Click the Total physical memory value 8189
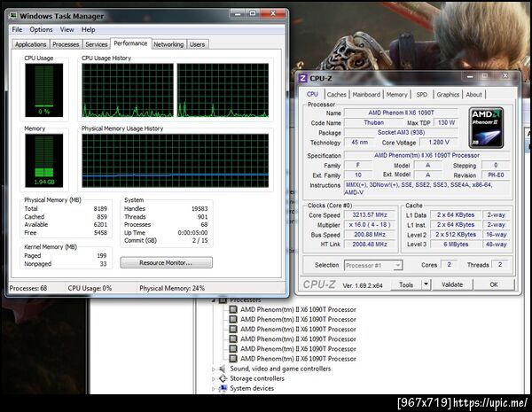 100,208
